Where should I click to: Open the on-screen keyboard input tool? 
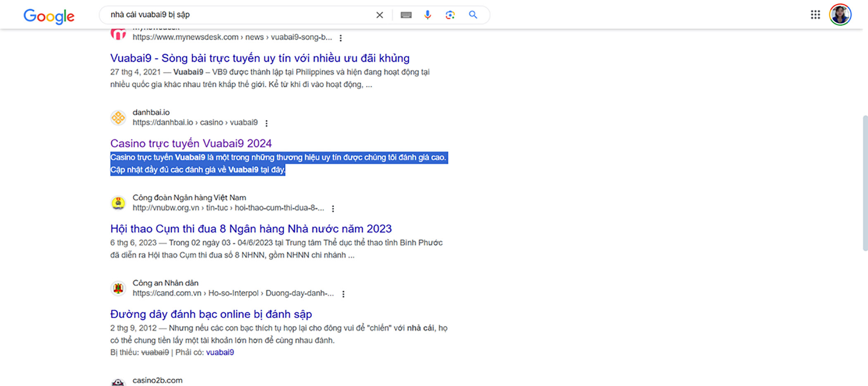click(406, 15)
